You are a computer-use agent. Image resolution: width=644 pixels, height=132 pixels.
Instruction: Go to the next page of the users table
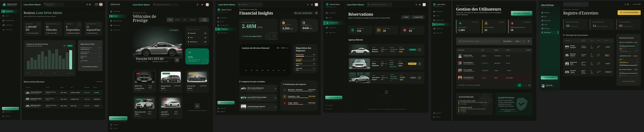(529, 85)
